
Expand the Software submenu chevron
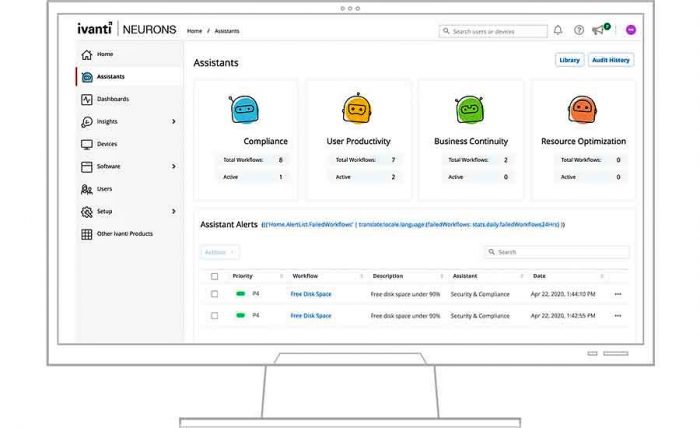click(x=174, y=166)
